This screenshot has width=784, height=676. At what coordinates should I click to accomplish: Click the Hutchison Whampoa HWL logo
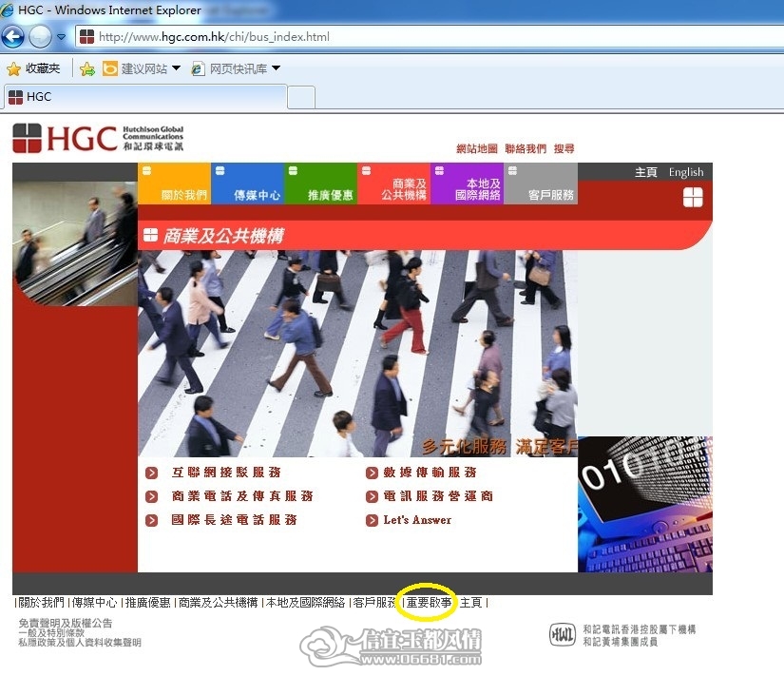point(563,634)
